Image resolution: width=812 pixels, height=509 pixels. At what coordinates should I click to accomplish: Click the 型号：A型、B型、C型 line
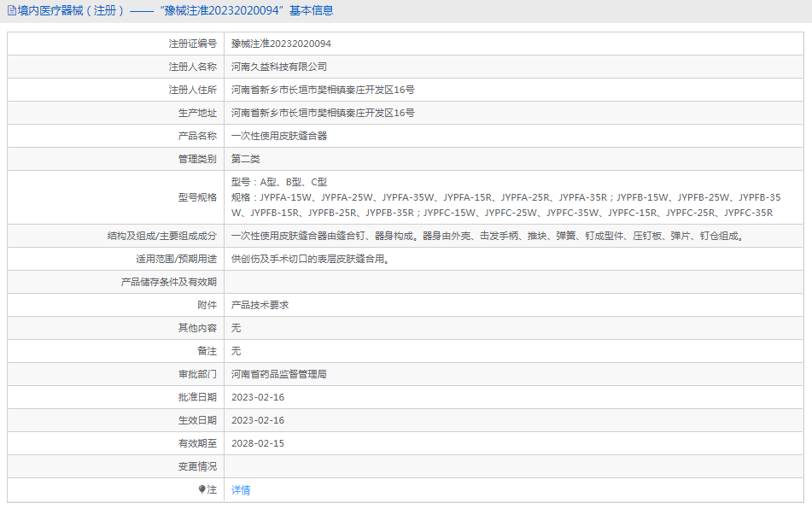279,182
